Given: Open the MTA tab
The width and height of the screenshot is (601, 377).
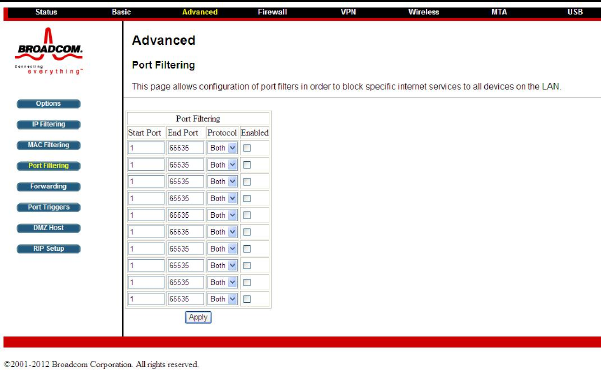Looking at the screenshot, I should (499, 12).
